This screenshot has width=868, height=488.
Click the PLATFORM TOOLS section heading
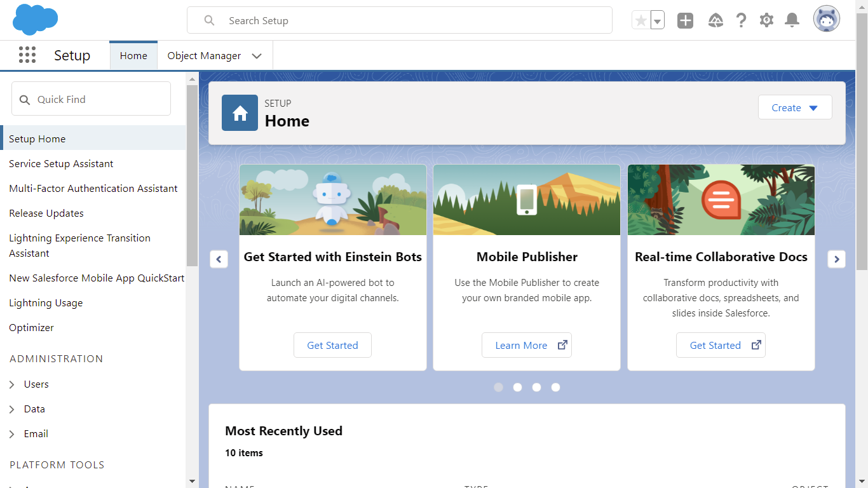click(x=57, y=465)
